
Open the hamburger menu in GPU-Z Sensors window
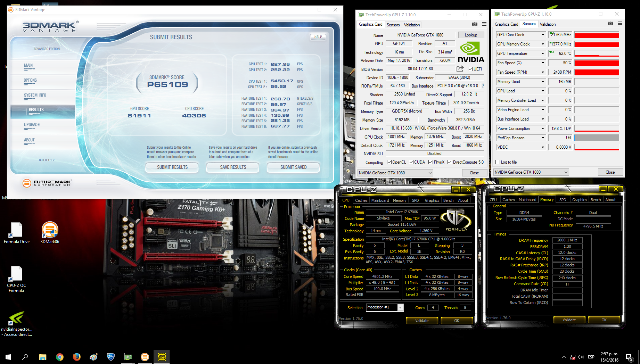point(620,24)
